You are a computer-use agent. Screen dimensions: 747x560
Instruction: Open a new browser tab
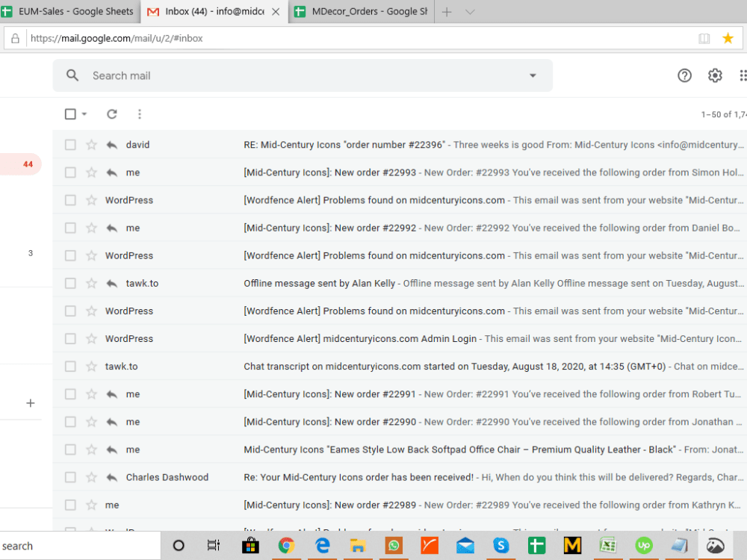point(447,12)
